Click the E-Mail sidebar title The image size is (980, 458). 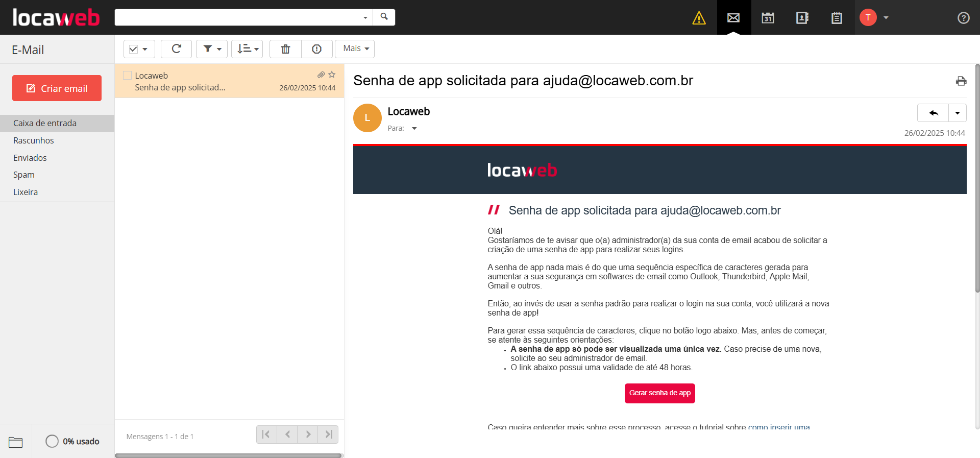pyautogui.click(x=28, y=50)
